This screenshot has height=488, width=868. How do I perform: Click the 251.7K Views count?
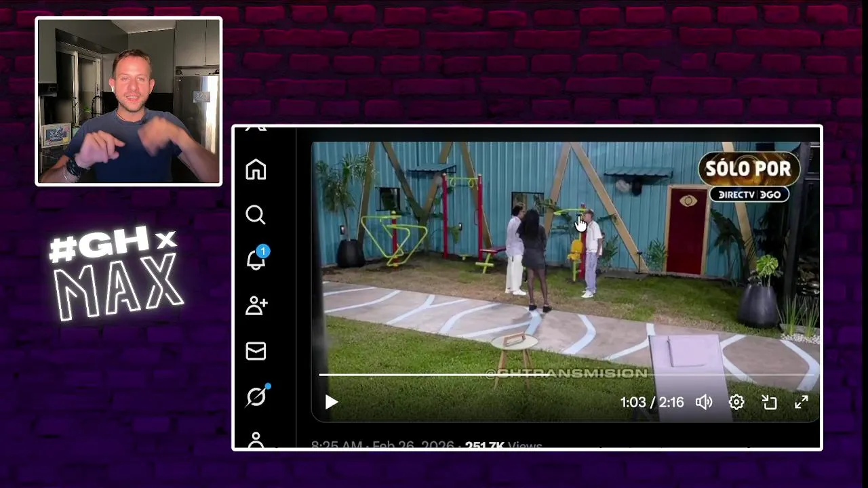click(503, 445)
